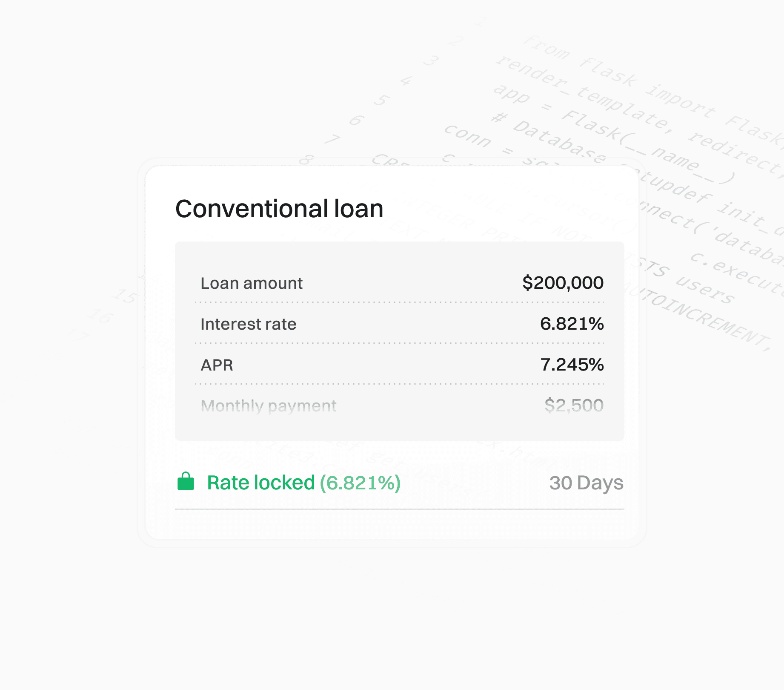Select the Loan amount label
The image size is (784, 690).
pyautogui.click(x=252, y=283)
